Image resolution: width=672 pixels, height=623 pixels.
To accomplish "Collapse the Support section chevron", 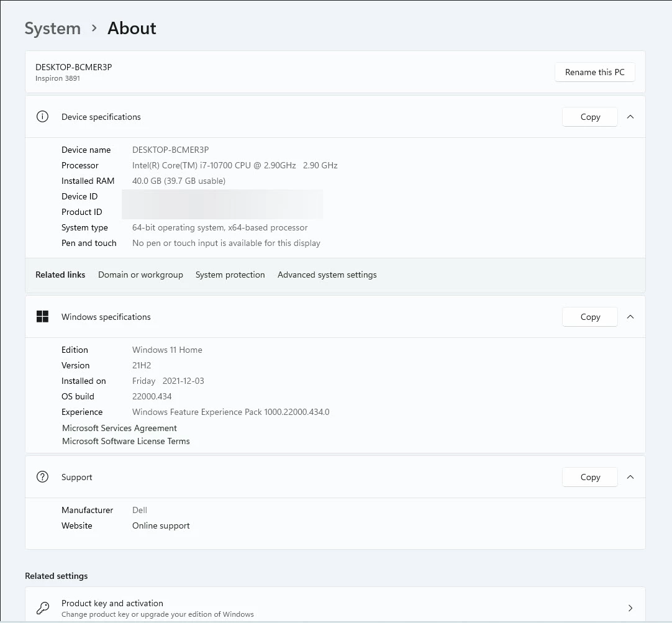I will pos(630,477).
